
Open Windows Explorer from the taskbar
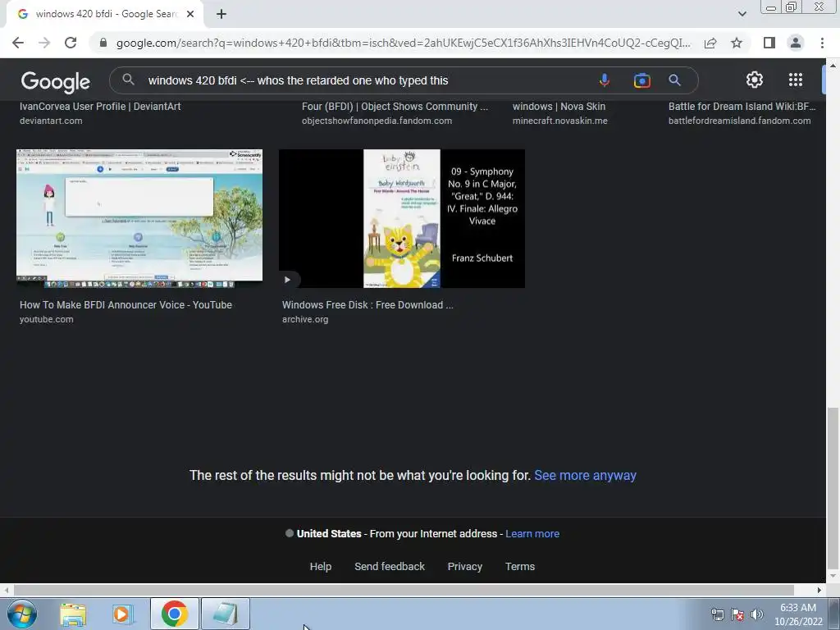click(73, 614)
